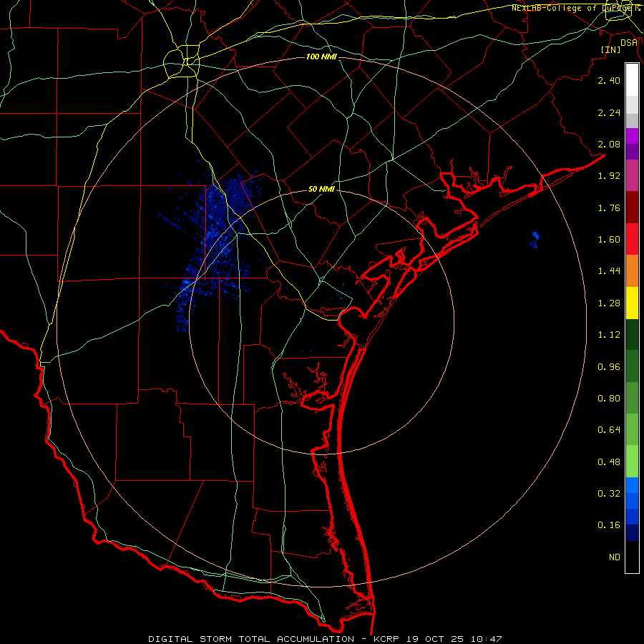Select the brightest light blue legend swatch

coord(632,485)
